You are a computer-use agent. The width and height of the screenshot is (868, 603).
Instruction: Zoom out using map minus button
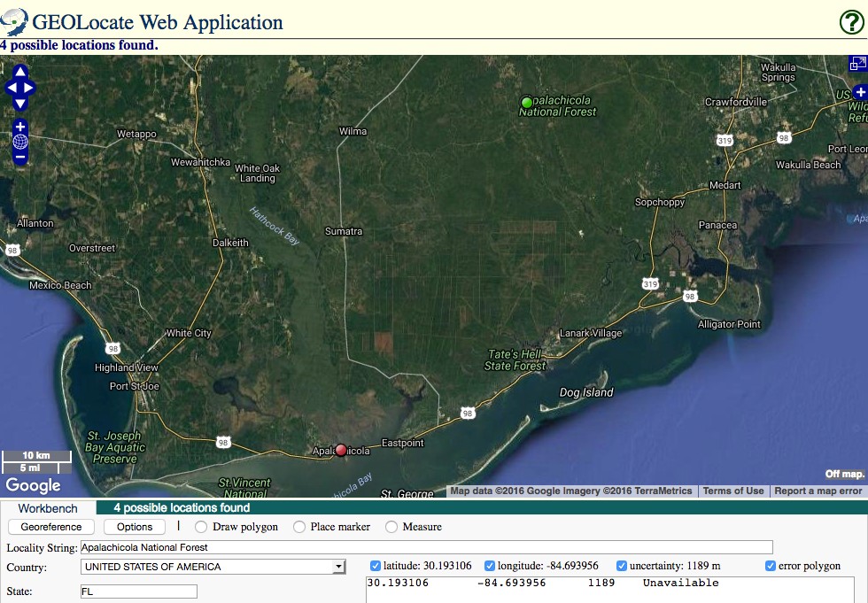tap(20, 157)
